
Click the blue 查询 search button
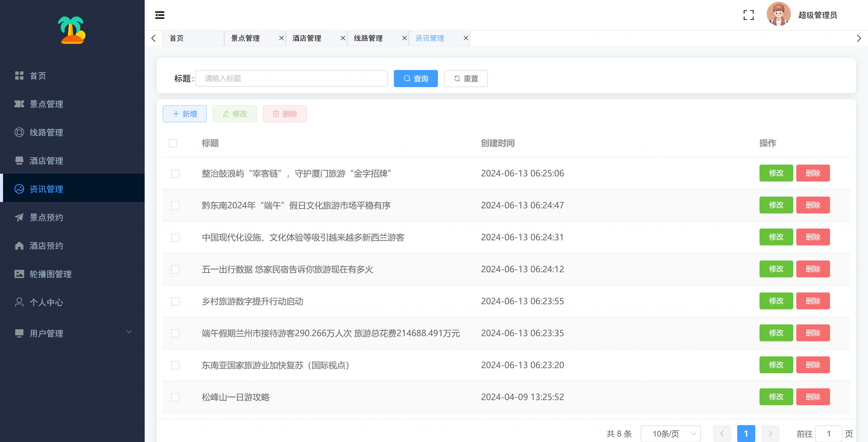tap(416, 79)
